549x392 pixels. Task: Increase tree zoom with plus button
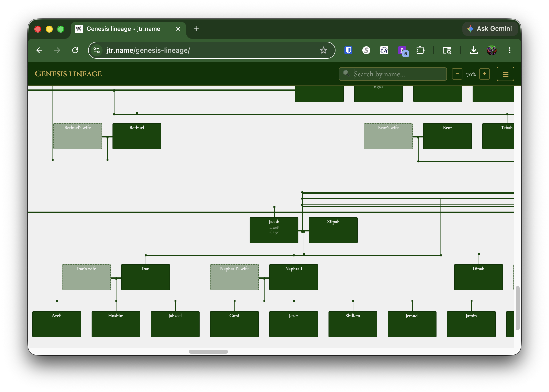tap(484, 74)
